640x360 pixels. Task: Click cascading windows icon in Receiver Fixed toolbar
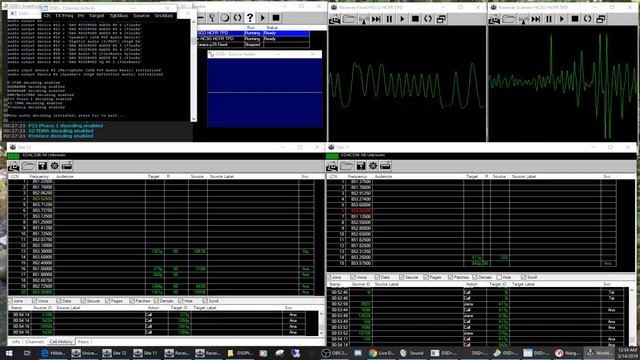(441, 19)
